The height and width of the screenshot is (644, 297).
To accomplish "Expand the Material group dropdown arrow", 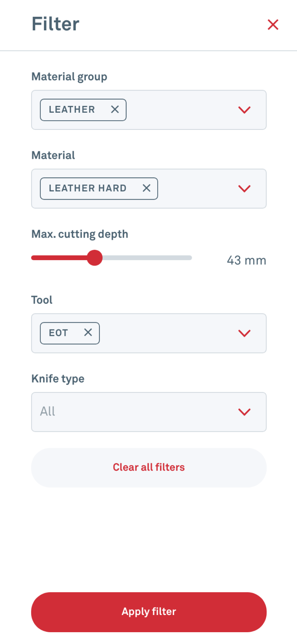I will (x=244, y=110).
